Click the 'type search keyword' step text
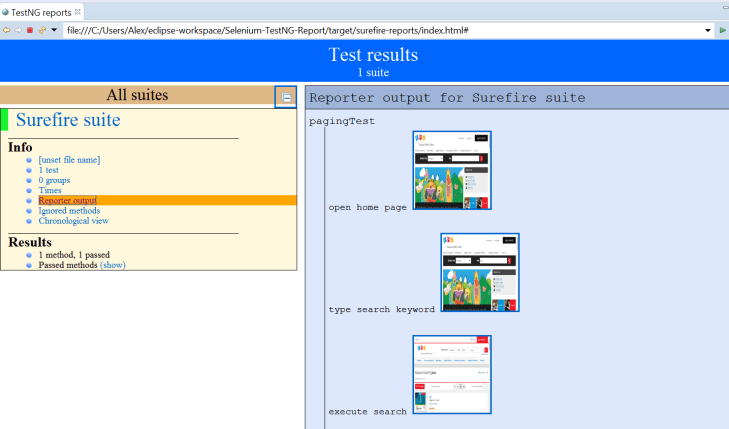 (x=381, y=310)
